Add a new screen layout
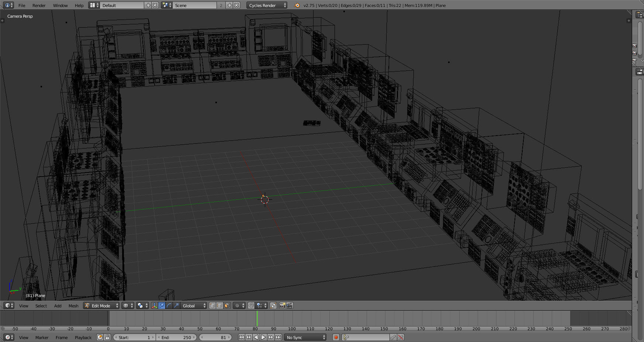Screen dimensions: 644x342 click(148, 5)
